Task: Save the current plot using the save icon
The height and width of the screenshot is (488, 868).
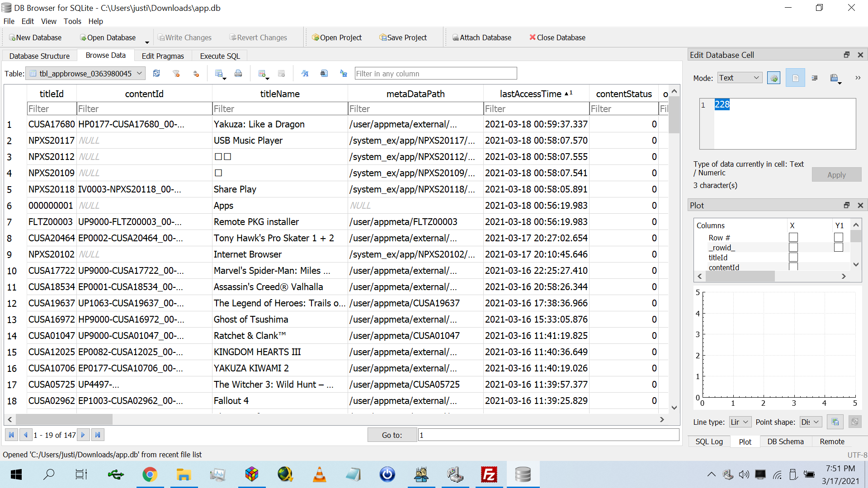Action: click(x=835, y=422)
